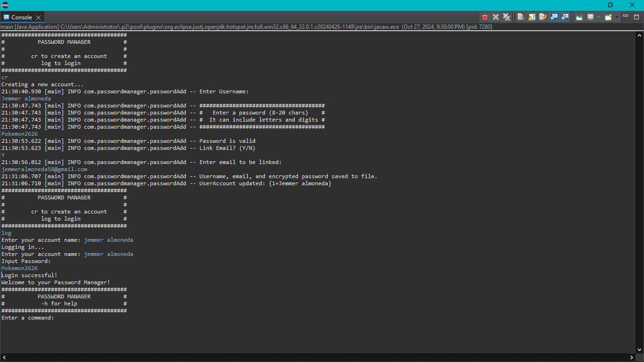Clear the console output
Screen dimensions: 644x362
click(520, 17)
